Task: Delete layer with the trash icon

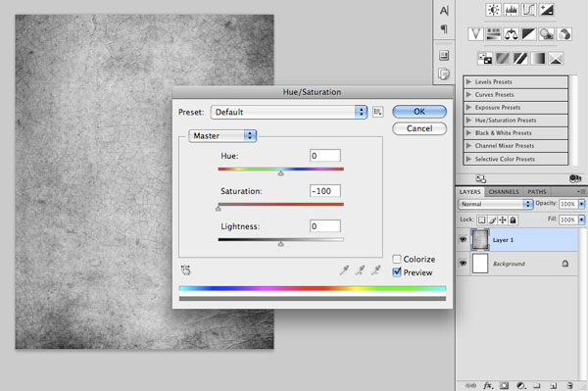Action: tap(569, 385)
